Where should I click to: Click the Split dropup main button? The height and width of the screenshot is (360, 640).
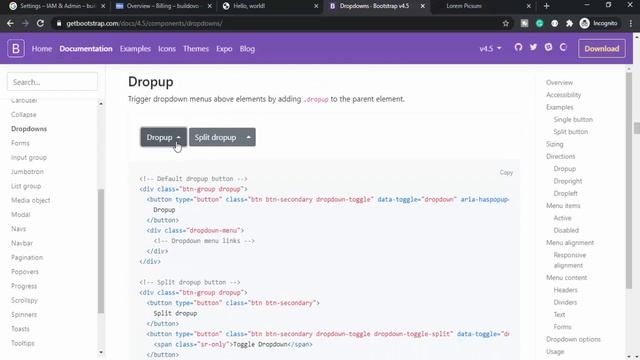tap(215, 137)
